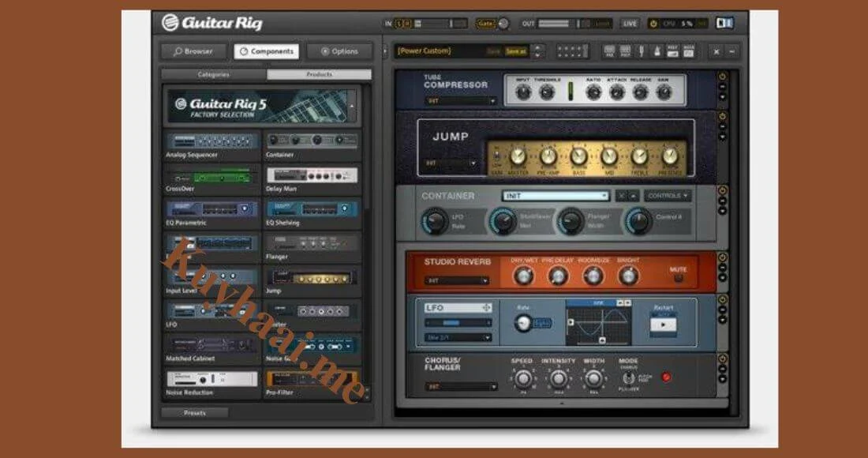868x458 pixels.
Task: Show the Tapedeck PRE module icon
Action: pos(609,51)
